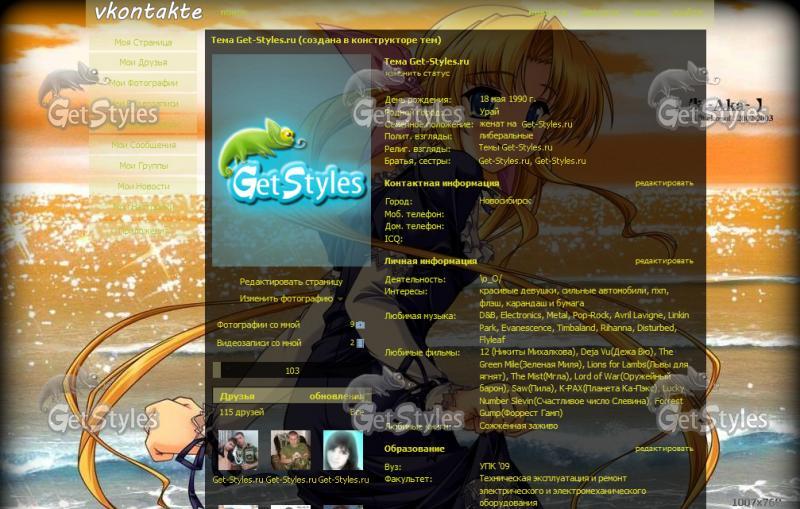Viewport: 800px width, 509px height.
Task: Click the Темы Get-Styles.ru religious views value
Action: pyautogui.click(x=515, y=148)
